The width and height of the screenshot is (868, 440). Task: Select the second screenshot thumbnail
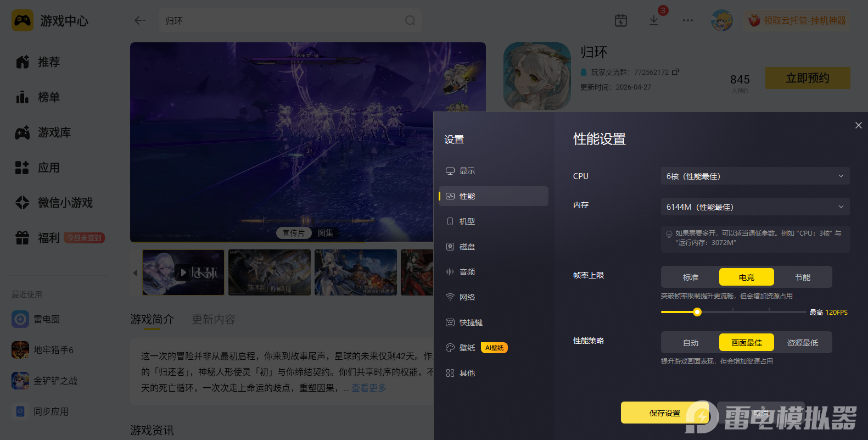tap(270, 272)
